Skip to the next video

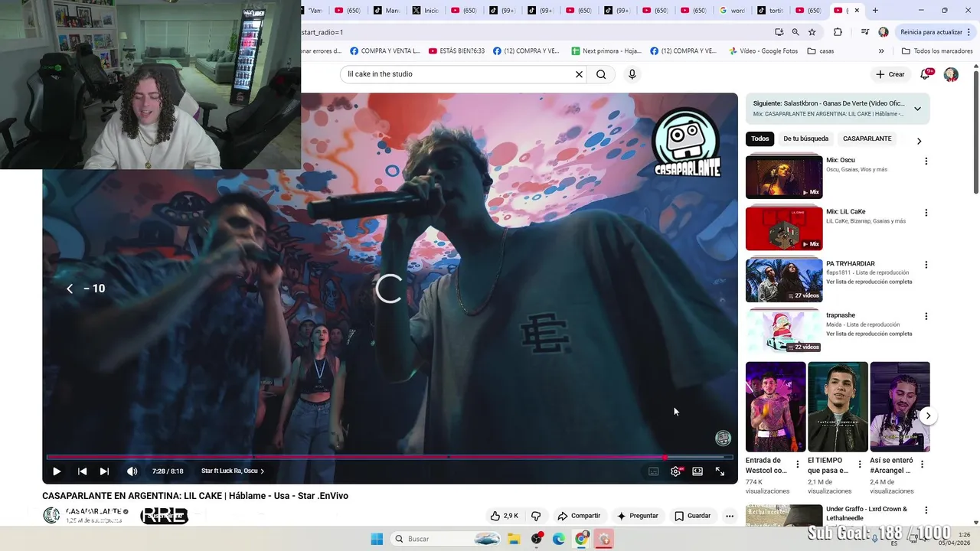[104, 471]
